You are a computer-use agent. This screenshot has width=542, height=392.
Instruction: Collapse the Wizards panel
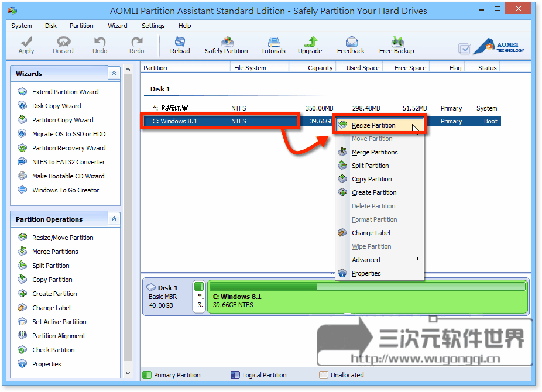(114, 73)
